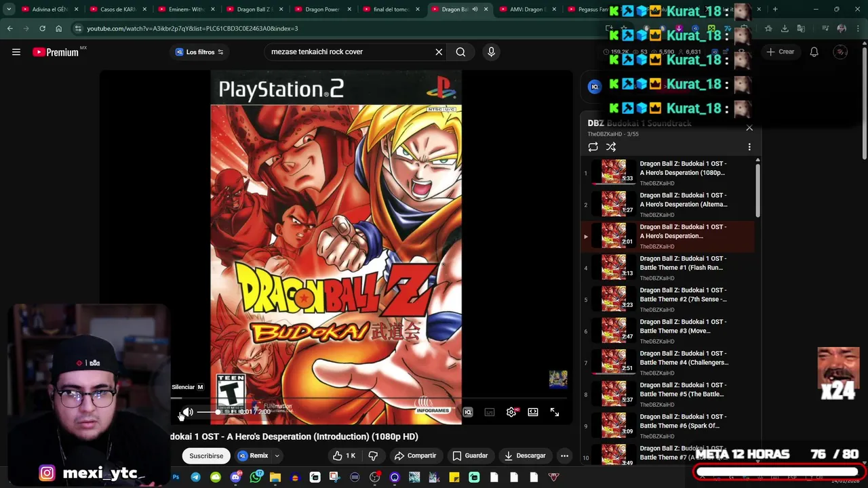Screen dimensions: 868x488
Task: Click the Remix button
Action: pyautogui.click(x=252, y=455)
